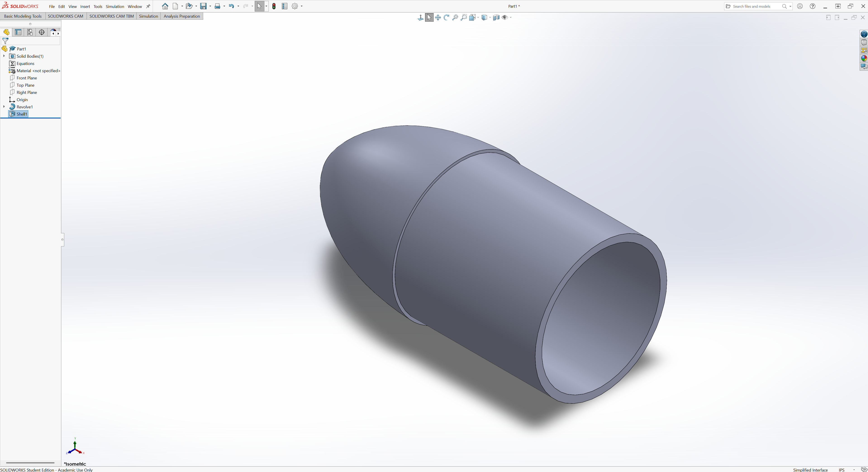Viewport: 868px width, 472px height.
Task: Pin the menu bar
Action: coord(148,6)
